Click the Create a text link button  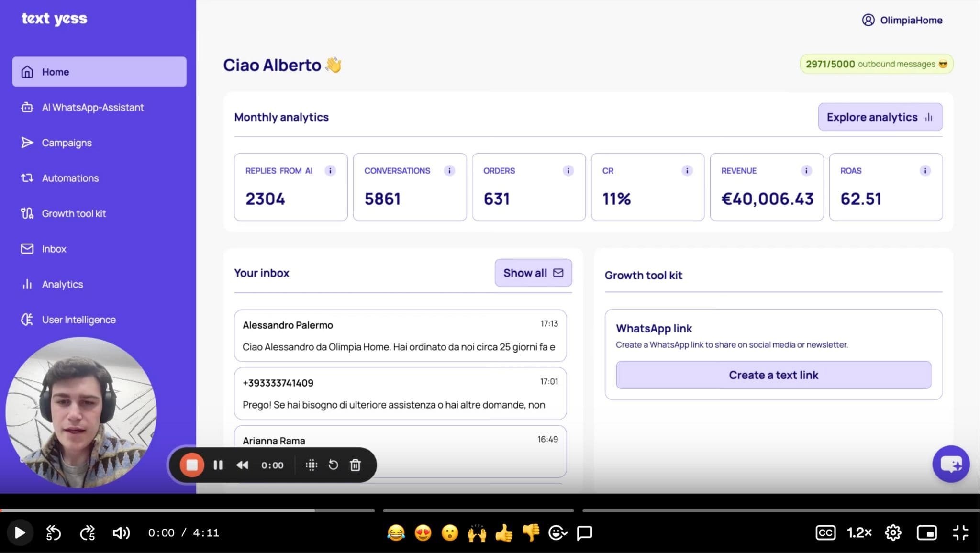click(773, 375)
